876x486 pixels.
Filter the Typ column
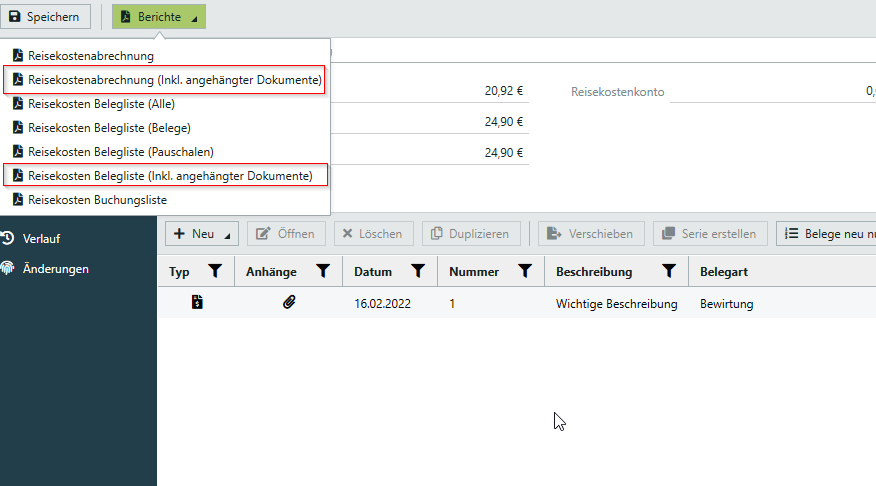coord(214,271)
